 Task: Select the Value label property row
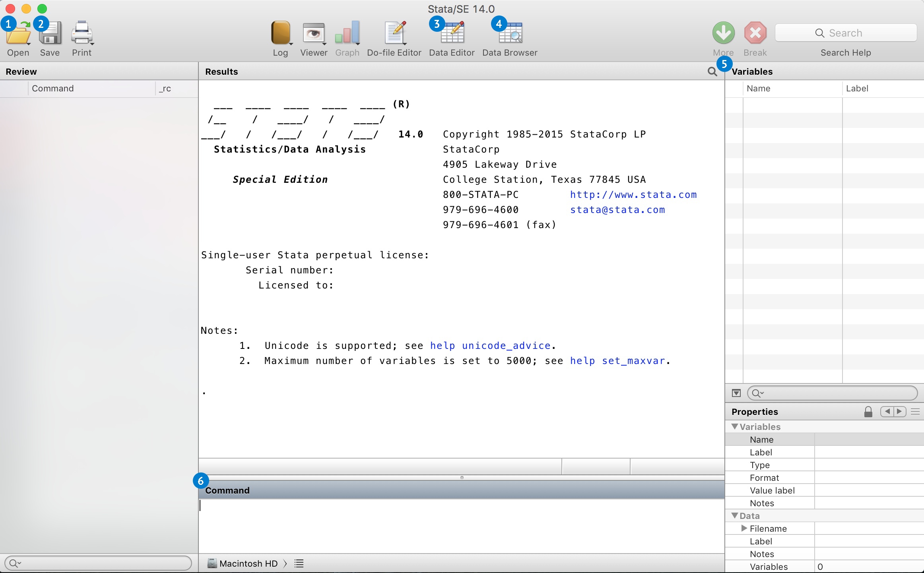(825, 490)
